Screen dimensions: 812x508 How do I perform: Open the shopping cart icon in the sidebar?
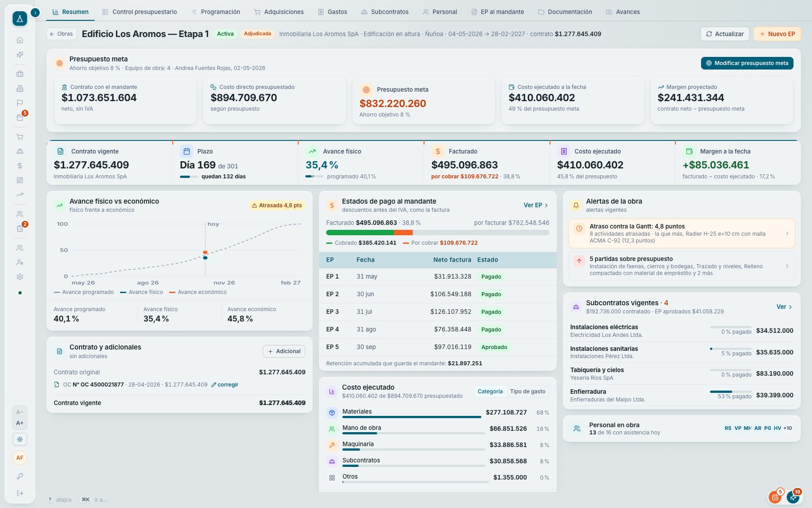tap(20, 137)
